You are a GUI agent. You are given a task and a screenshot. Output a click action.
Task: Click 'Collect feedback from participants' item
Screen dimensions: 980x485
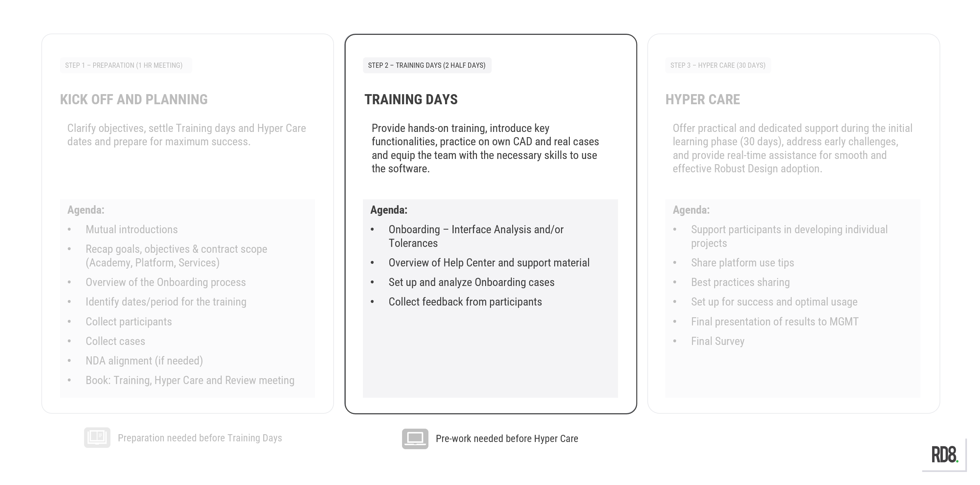(x=465, y=302)
